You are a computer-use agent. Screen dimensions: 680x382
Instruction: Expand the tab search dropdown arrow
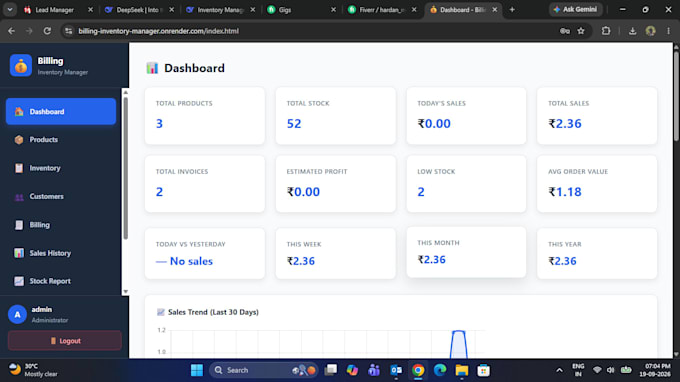[10, 10]
